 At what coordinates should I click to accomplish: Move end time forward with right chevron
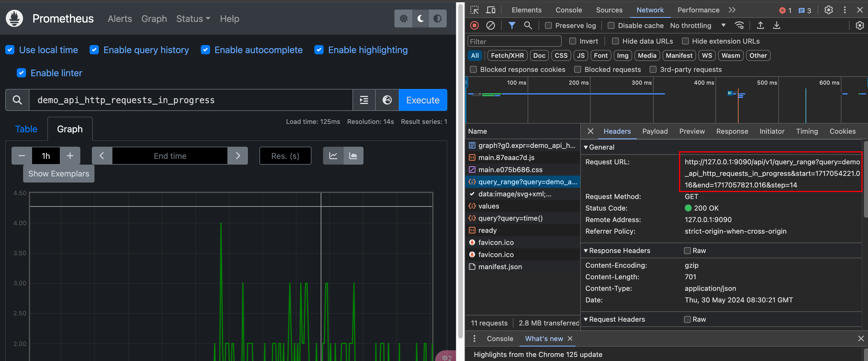(238, 156)
